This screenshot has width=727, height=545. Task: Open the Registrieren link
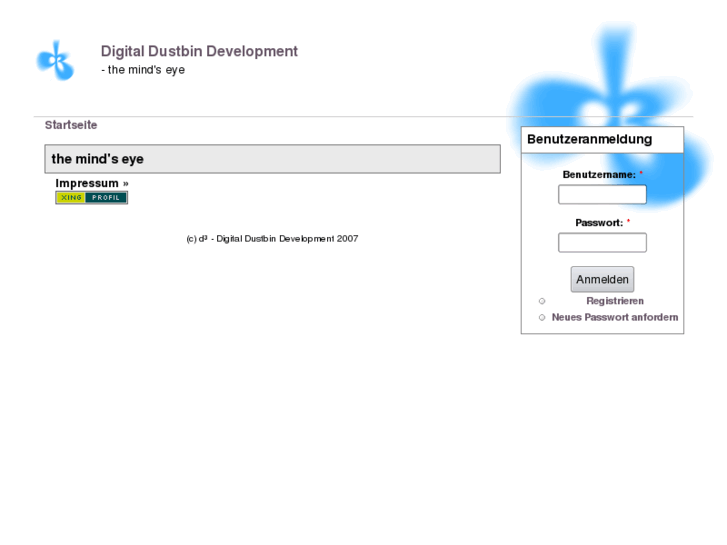(x=615, y=301)
